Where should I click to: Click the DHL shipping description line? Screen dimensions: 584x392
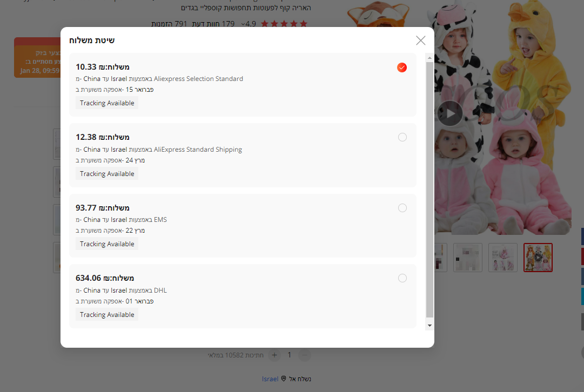coord(121,290)
